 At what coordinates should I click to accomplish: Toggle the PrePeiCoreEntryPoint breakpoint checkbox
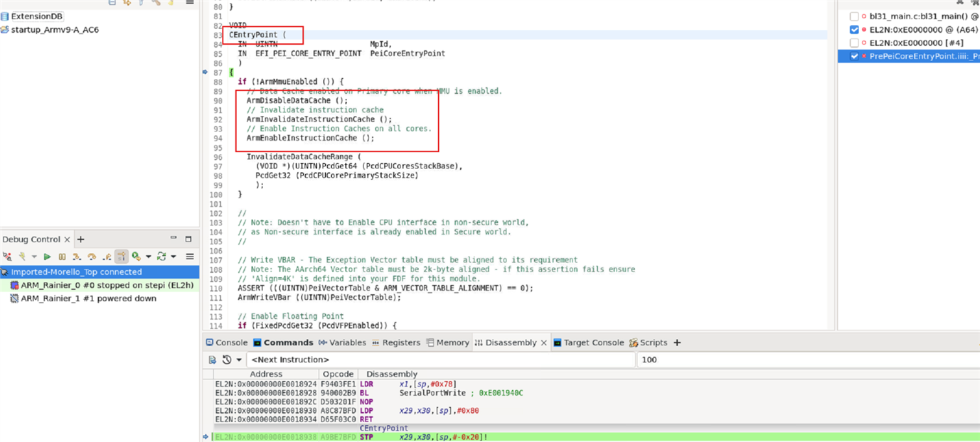[854, 56]
